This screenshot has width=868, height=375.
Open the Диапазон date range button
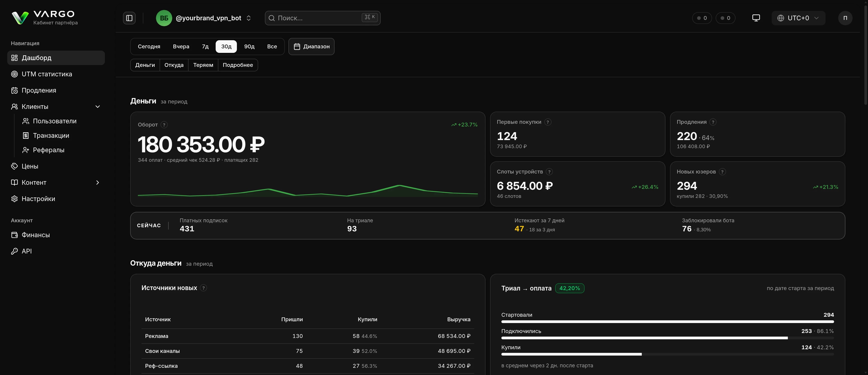click(311, 47)
